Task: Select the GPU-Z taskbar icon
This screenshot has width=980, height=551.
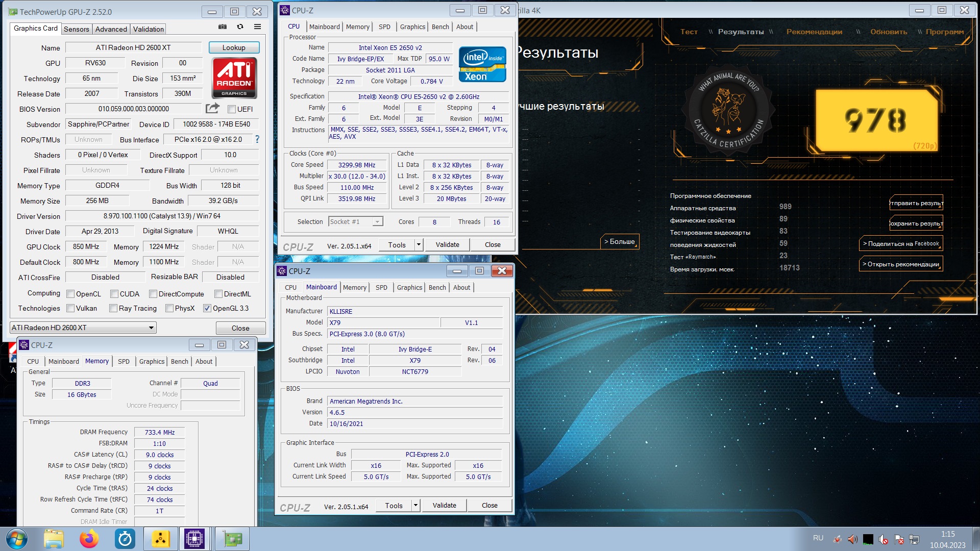Action: pos(232,539)
